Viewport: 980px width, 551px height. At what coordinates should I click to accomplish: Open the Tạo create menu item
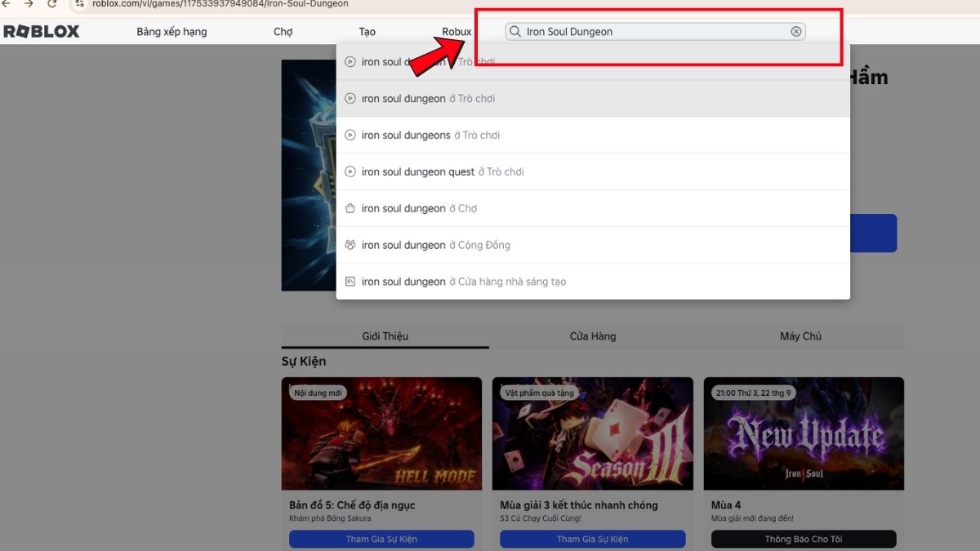tap(367, 32)
